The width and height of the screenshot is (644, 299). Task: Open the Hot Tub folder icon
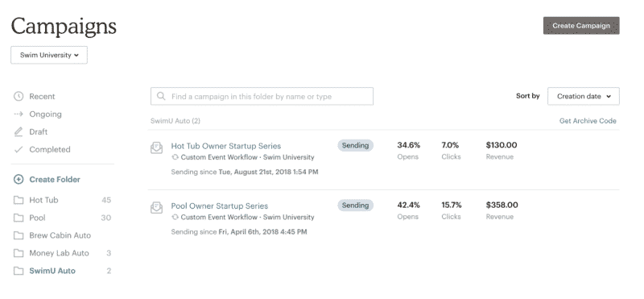[19, 200]
